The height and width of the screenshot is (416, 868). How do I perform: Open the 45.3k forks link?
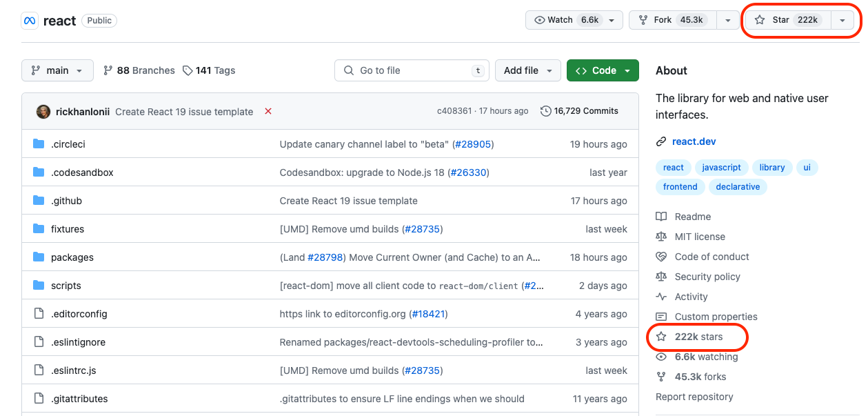coord(700,377)
